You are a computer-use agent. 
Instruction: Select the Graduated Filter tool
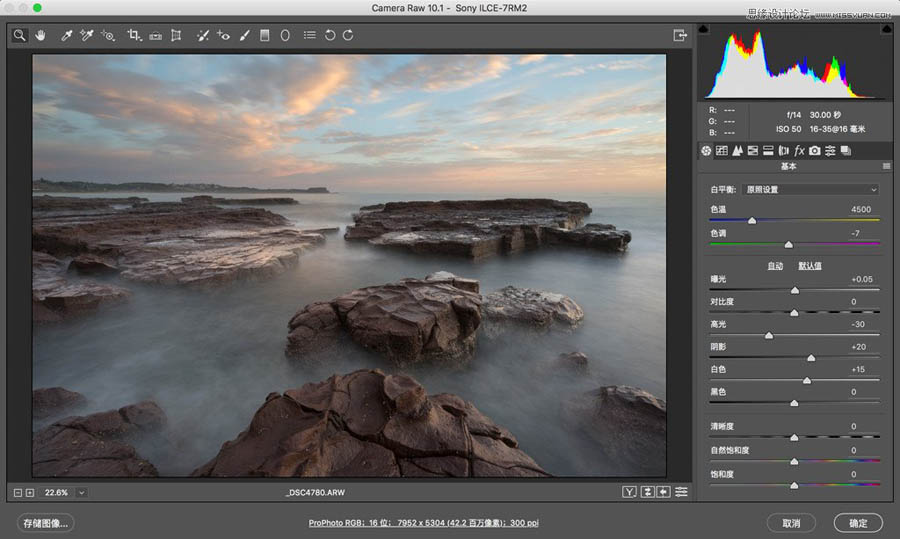tap(265, 35)
